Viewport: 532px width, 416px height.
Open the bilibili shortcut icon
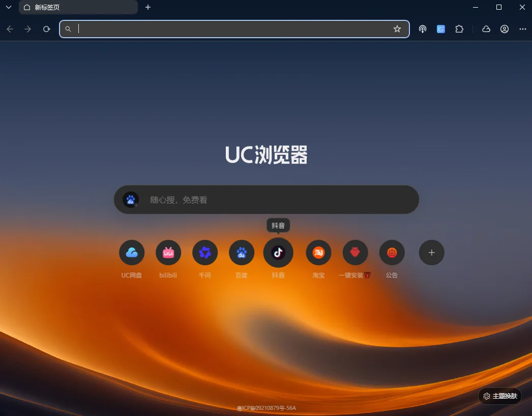(168, 253)
